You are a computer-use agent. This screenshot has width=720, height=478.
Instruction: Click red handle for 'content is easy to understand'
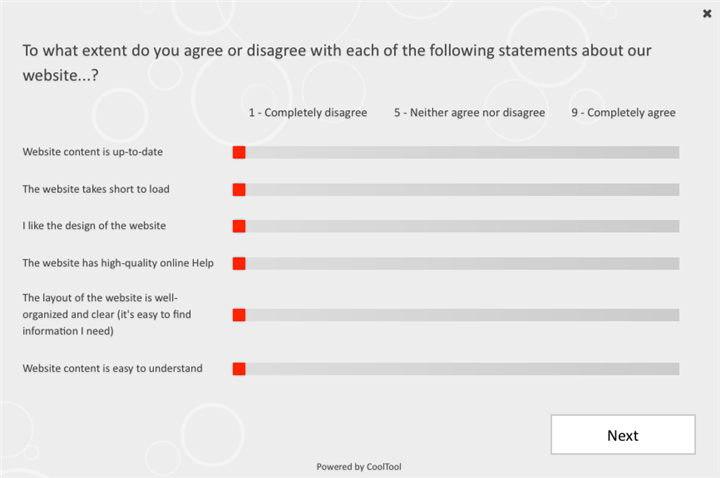pyautogui.click(x=239, y=369)
